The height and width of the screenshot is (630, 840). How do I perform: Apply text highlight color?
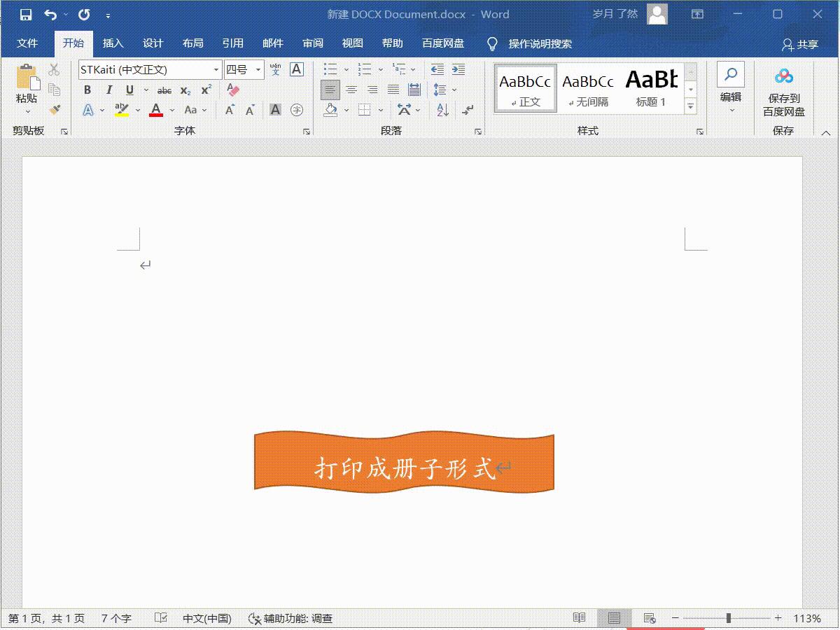coord(120,109)
